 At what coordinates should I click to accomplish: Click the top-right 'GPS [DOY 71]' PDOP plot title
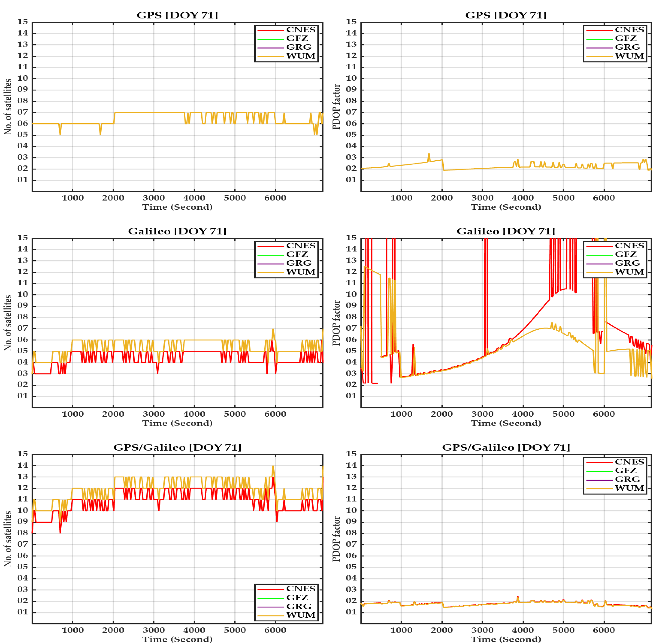[x=505, y=15]
